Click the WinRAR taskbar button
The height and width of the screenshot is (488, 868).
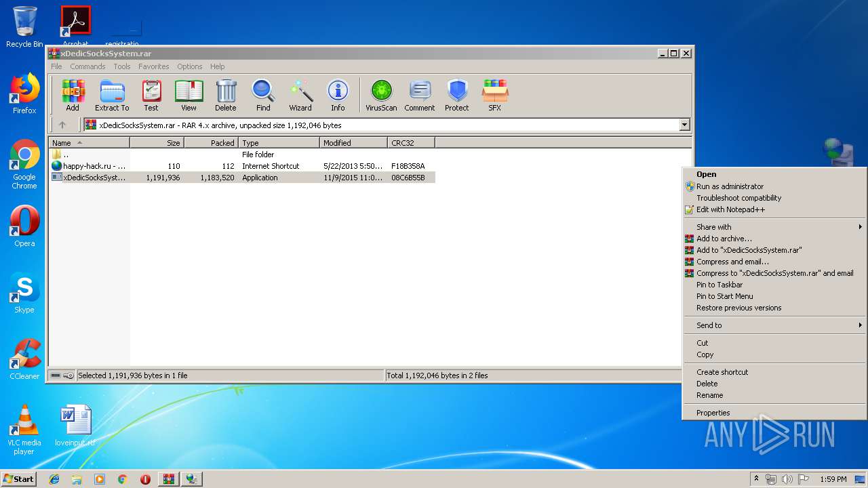(x=168, y=479)
